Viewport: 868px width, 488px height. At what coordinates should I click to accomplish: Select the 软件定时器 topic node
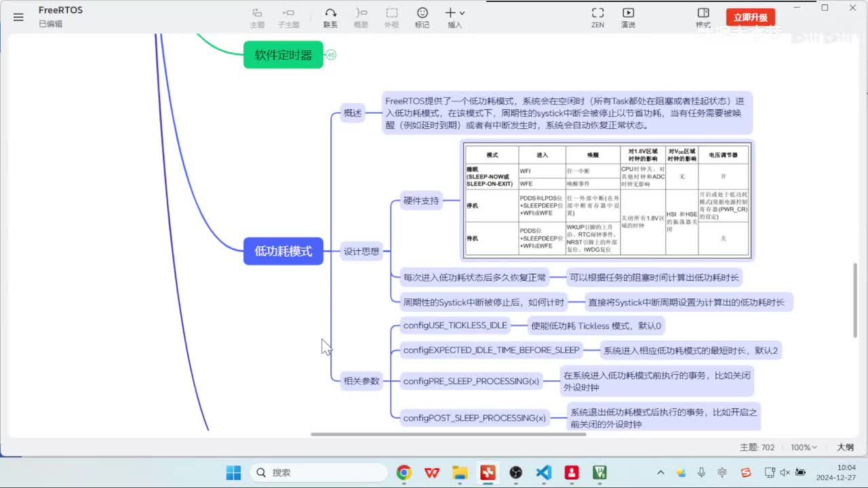[283, 55]
